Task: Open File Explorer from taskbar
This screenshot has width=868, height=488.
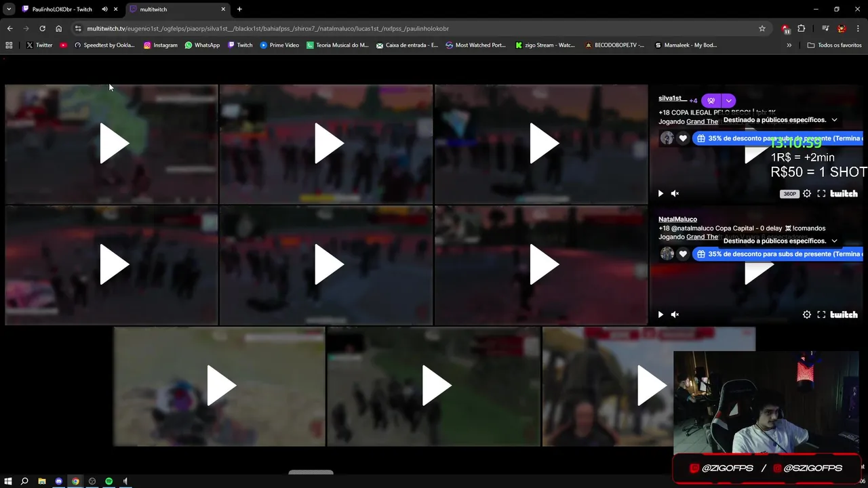Action: tap(42, 481)
